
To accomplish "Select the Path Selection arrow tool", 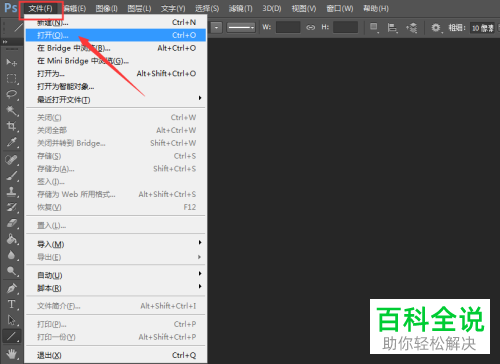I will pos(12,320).
